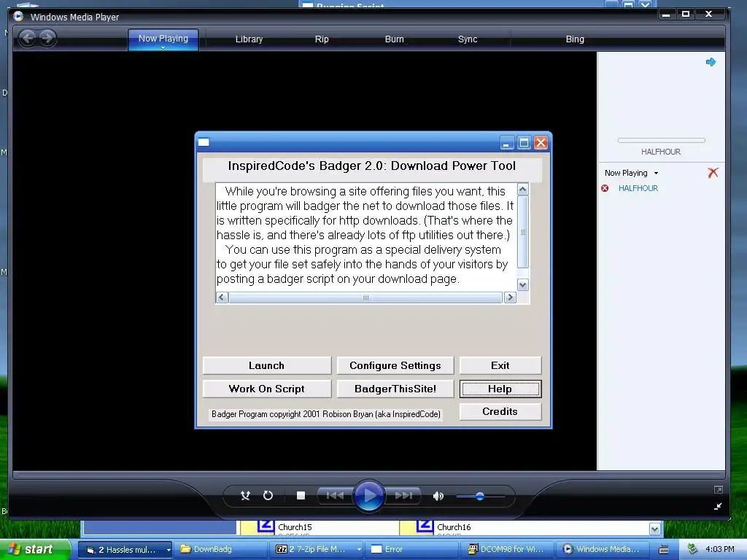This screenshot has height=560, width=747.
Task: Click the blue arrow in the playlist pane
Action: pyautogui.click(x=711, y=62)
